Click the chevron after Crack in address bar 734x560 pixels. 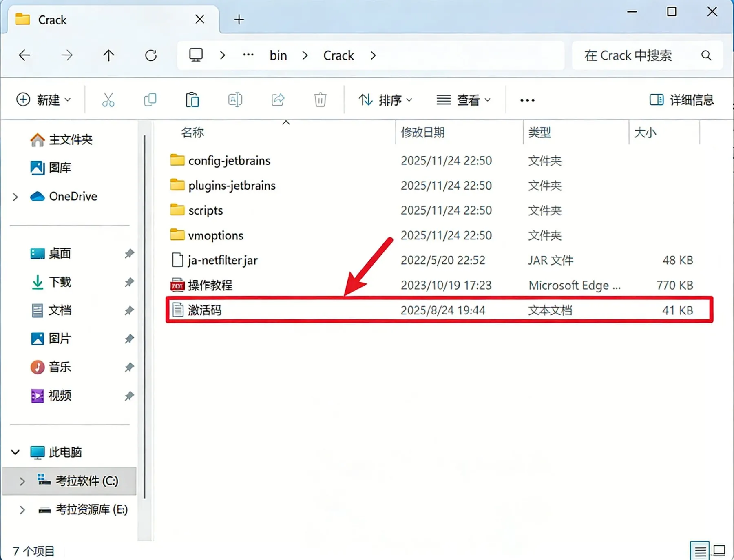pyautogui.click(x=373, y=55)
